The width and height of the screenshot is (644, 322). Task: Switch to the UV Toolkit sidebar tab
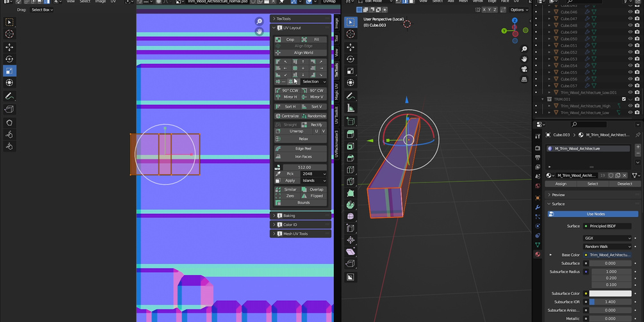(336, 115)
